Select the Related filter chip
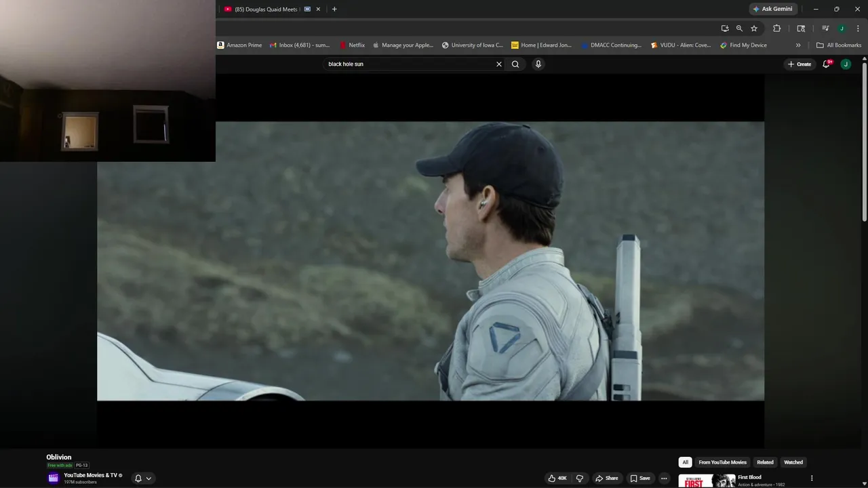 pyautogui.click(x=765, y=462)
